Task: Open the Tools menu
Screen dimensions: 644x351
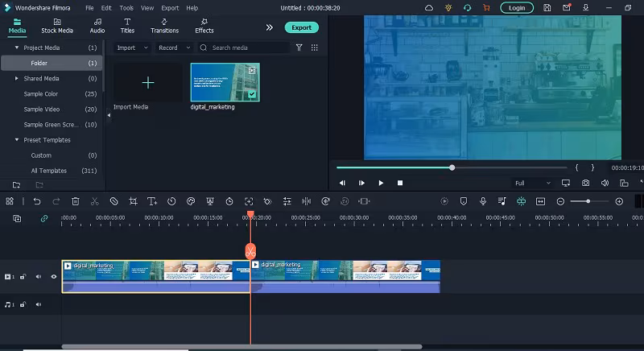Action: pyautogui.click(x=126, y=8)
